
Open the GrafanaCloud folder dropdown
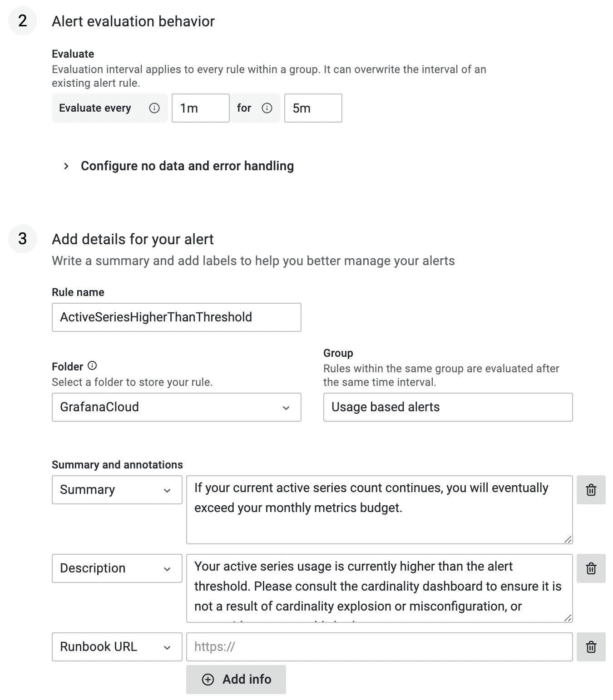point(176,407)
